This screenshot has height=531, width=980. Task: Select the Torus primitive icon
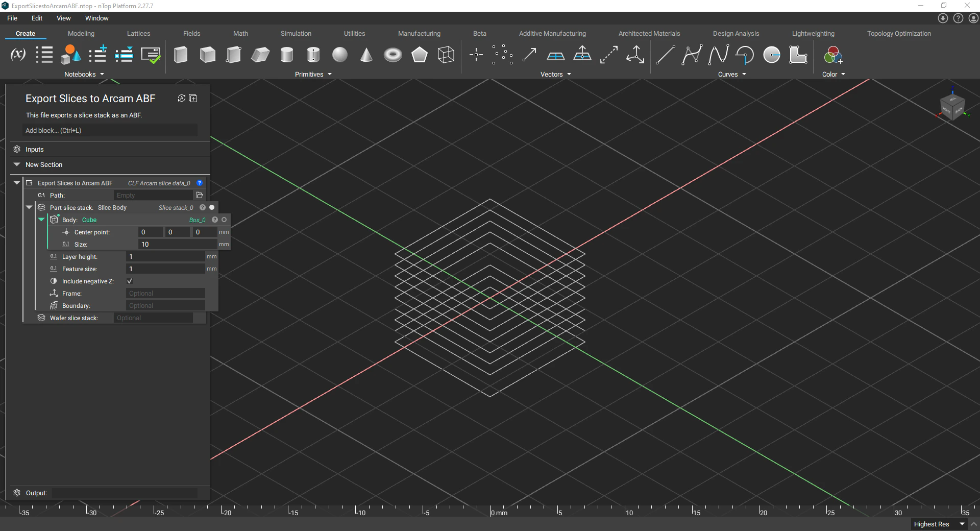click(x=393, y=55)
